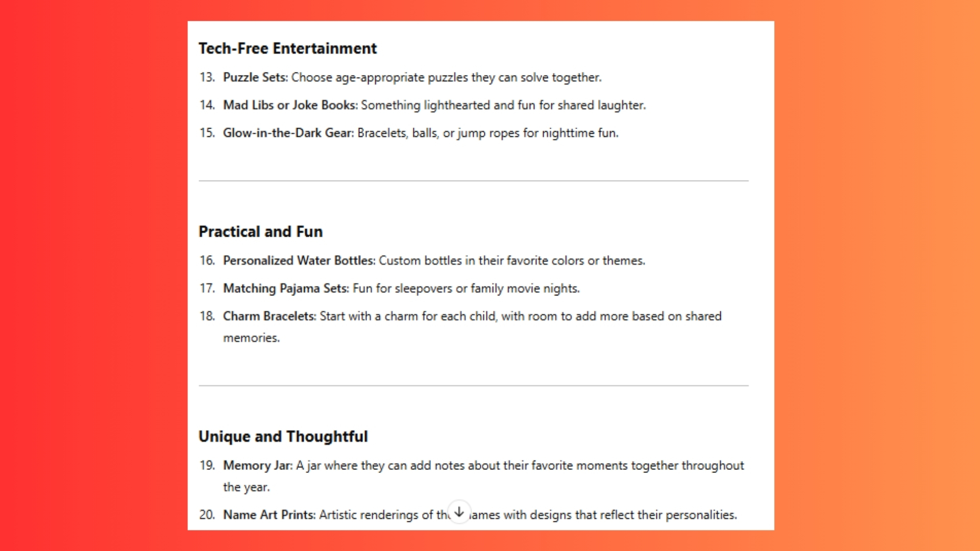Image resolution: width=980 pixels, height=551 pixels.
Task: Click the Practical and Fun heading
Action: [x=260, y=232]
